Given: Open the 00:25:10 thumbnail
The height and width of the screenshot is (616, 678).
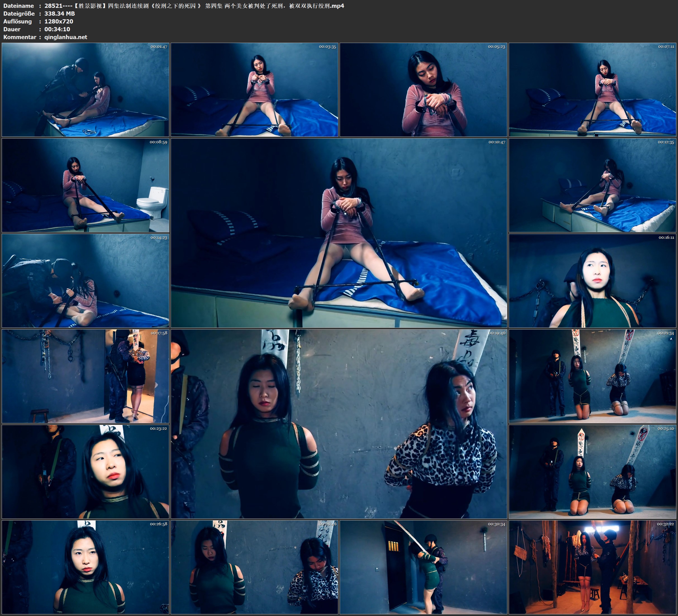Looking at the screenshot, I should click(x=592, y=471).
